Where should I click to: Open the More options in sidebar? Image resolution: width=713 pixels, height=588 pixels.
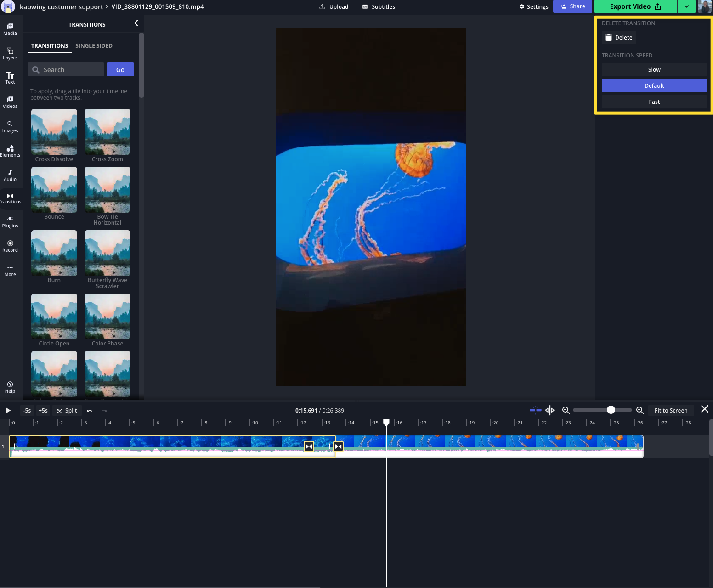tap(10, 270)
